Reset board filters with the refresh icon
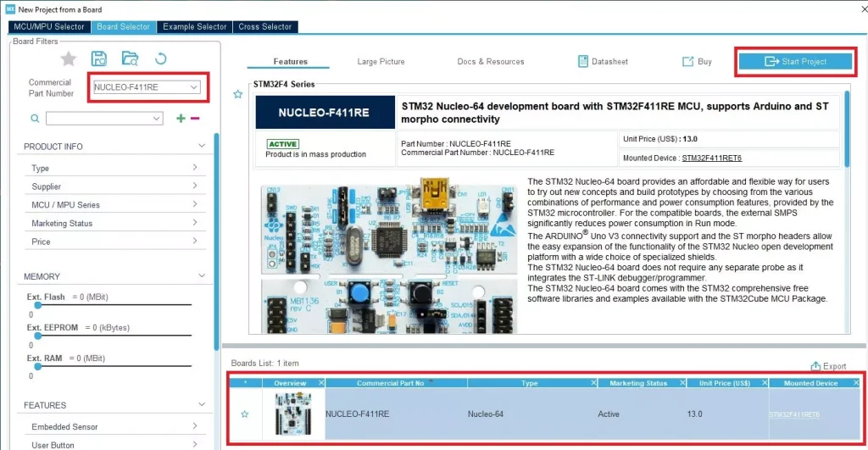The image size is (868, 450). [159, 58]
